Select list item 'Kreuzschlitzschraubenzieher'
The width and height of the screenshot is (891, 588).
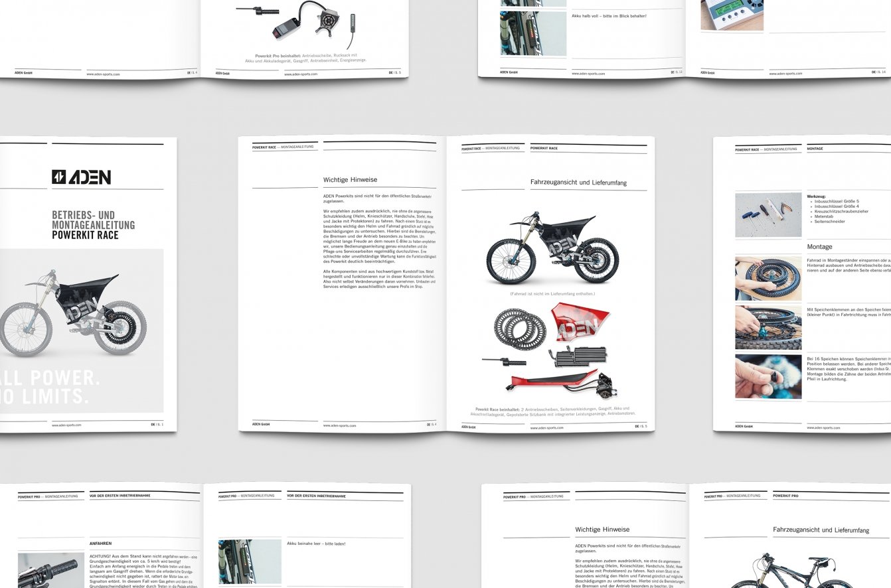pos(841,211)
